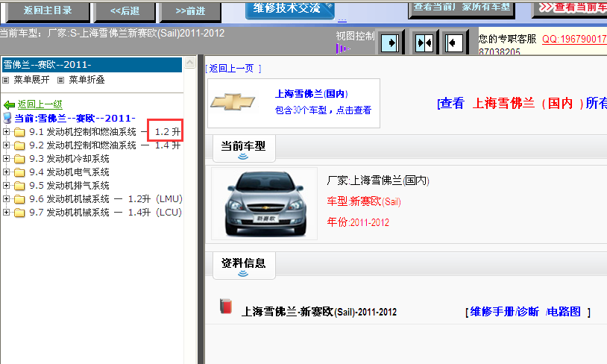607x364 pixels.
Task: Expand 9.3 发动机冷却系统 node
Action: point(6,158)
